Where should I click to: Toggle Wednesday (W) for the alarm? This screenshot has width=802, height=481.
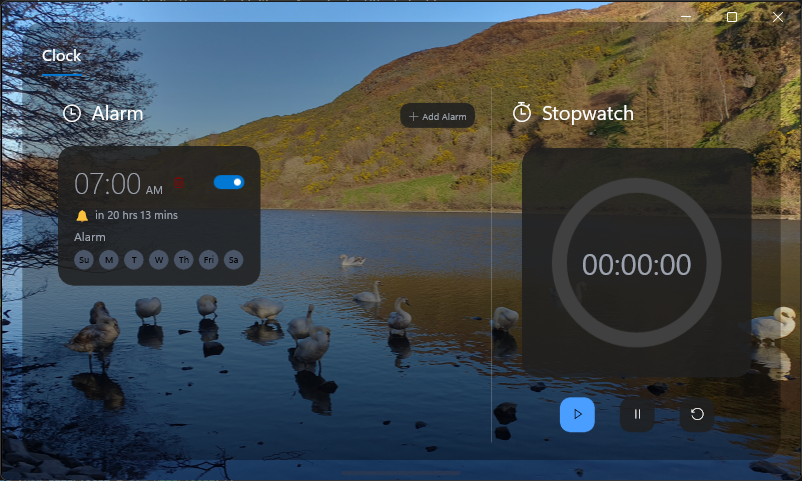tap(159, 260)
